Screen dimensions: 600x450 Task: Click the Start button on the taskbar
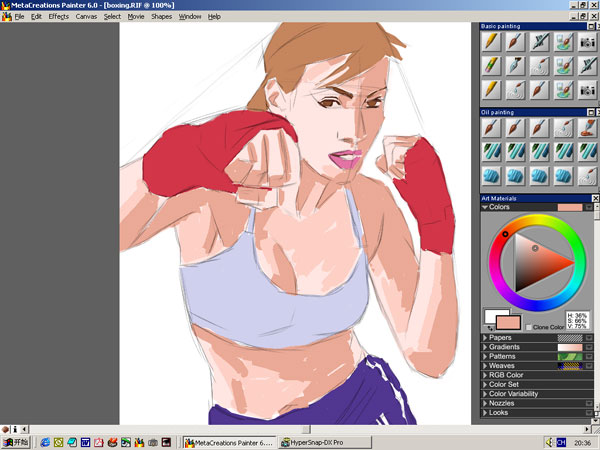pyautogui.click(x=15, y=441)
